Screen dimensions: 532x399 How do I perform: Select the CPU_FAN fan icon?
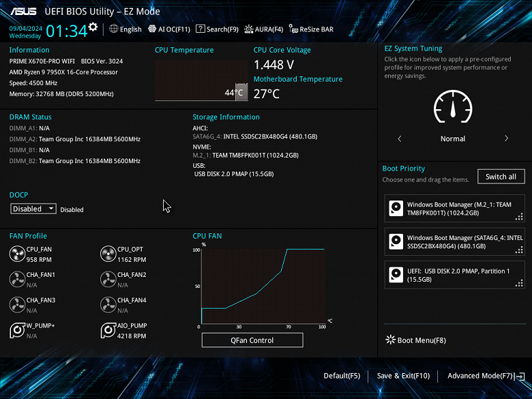[x=17, y=254]
